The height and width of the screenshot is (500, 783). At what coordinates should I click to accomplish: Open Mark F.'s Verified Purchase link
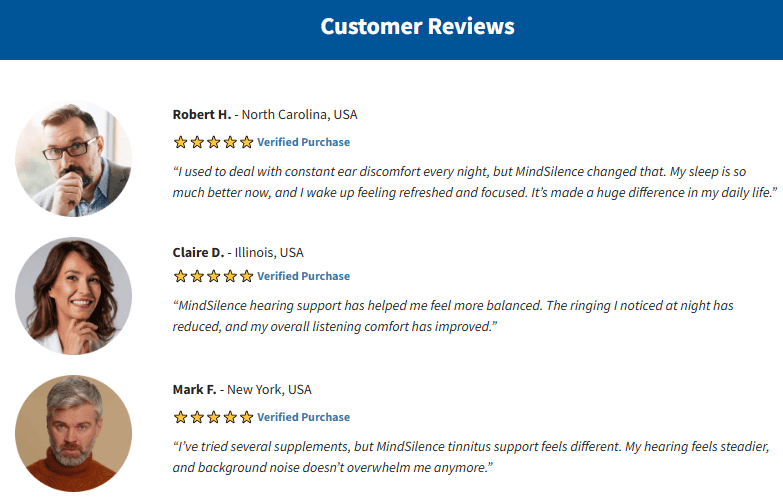click(304, 417)
